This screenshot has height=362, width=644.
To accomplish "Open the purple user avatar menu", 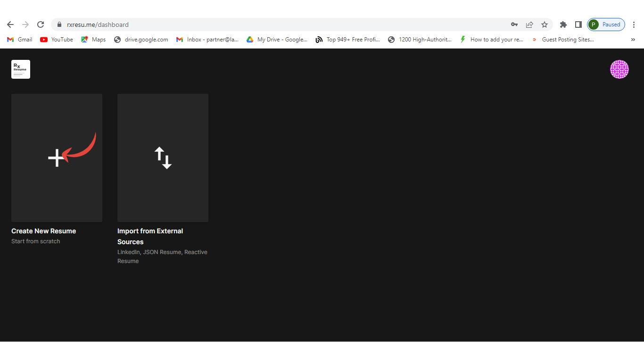I will 619,69.
